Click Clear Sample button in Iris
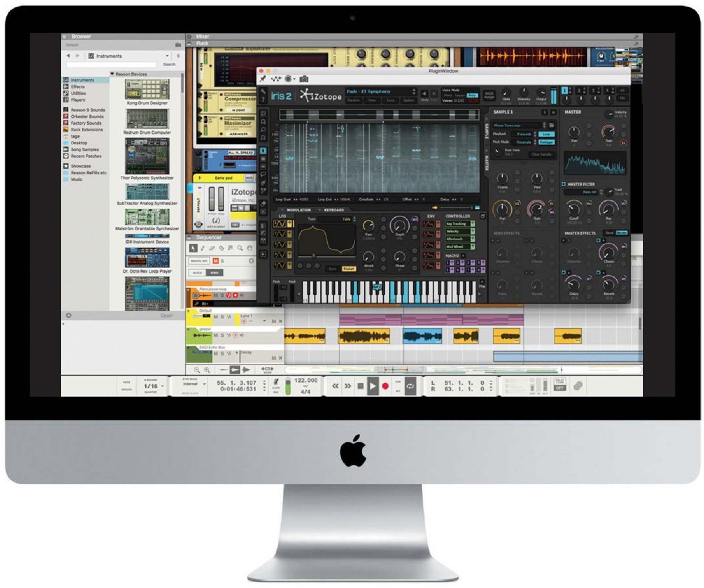Image resolution: width=704 pixels, height=588 pixels. tap(541, 154)
